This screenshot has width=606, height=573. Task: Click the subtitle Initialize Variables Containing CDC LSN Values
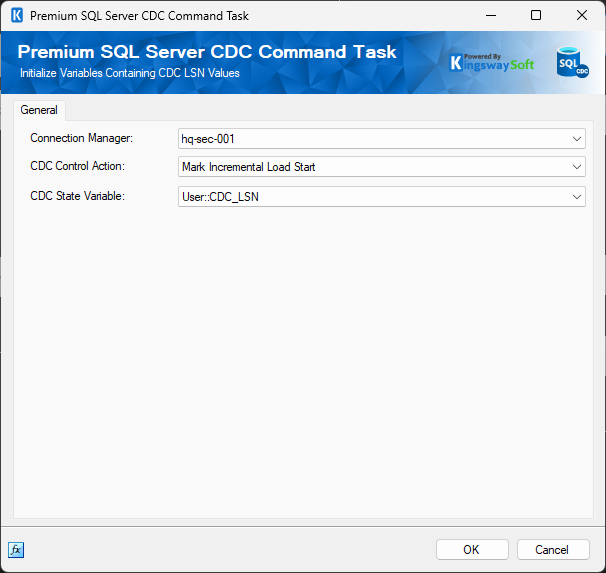[130, 73]
